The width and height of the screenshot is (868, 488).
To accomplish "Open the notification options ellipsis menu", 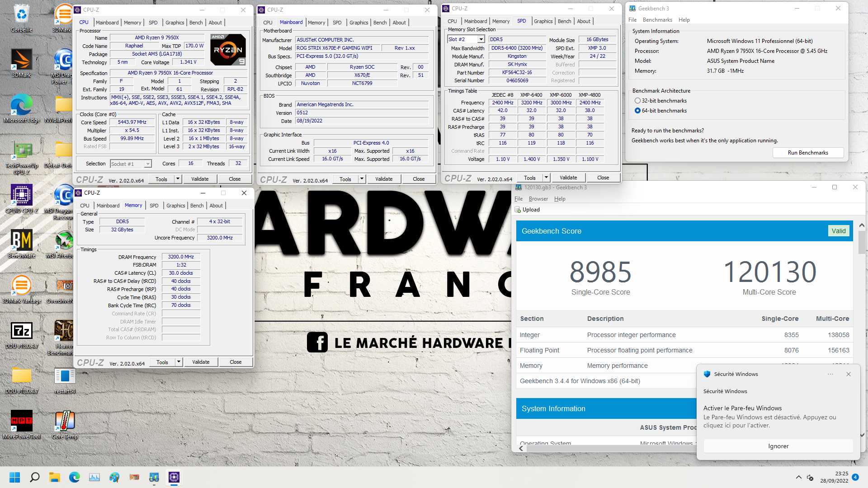I will click(830, 374).
